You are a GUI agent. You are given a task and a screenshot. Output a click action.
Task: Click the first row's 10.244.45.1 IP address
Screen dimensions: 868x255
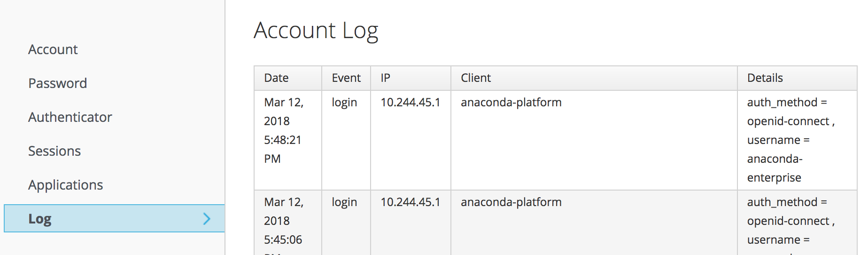click(x=410, y=103)
